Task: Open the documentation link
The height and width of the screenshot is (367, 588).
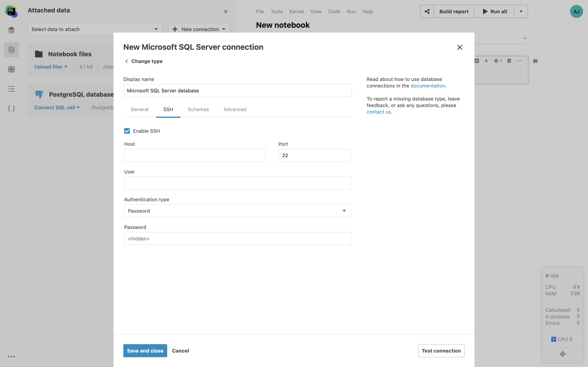Action: coord(428,86)
